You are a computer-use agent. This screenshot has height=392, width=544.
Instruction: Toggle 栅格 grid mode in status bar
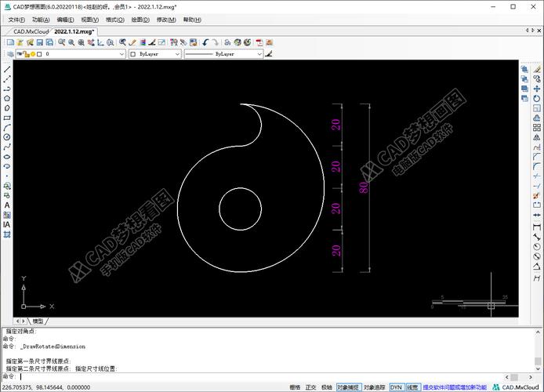pos(295,387)
